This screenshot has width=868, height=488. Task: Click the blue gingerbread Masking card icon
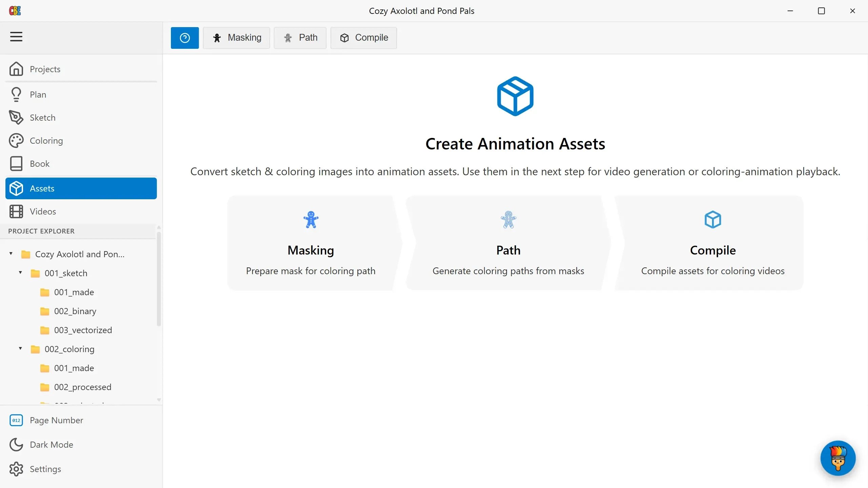(311, 220)
